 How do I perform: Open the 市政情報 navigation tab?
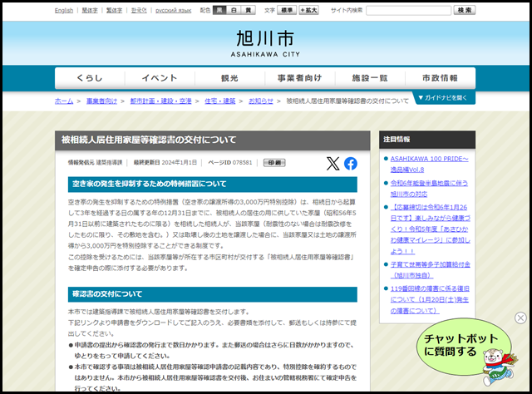[439, 78]
